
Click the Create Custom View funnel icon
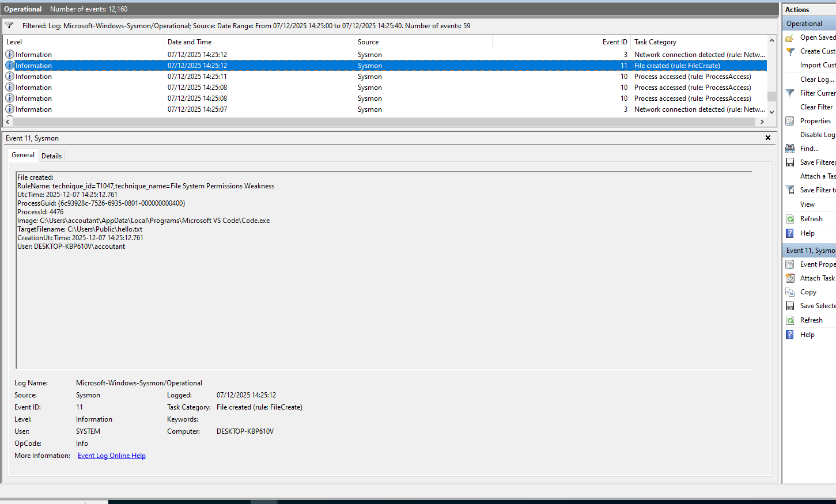pos(790,51)
